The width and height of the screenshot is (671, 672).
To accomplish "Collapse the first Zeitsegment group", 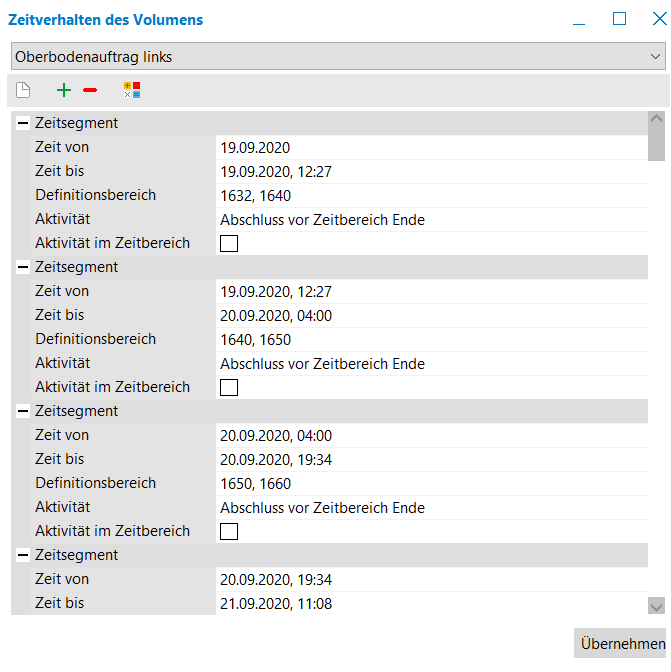I will (23, 124).
